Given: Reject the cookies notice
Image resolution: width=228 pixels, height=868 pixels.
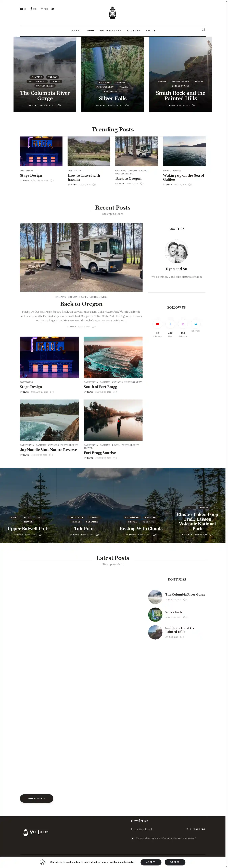Looking at the screenshot, I should tap(175, 862).
